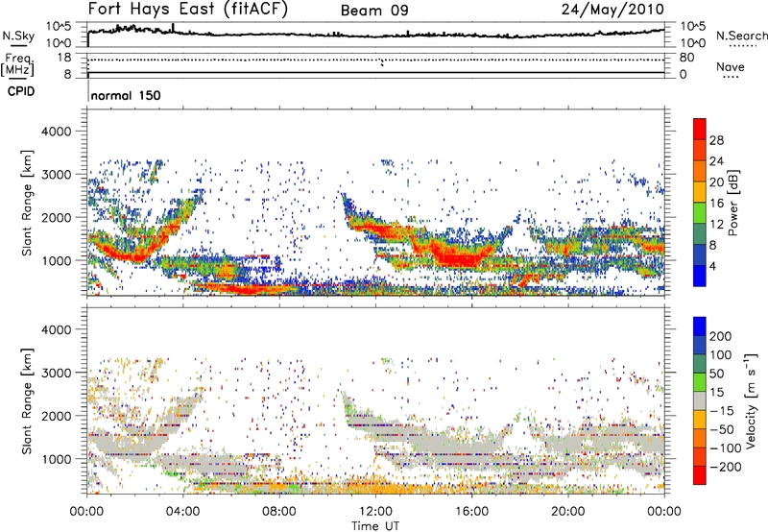Click the red bottom of Velocity colorbar
Image resolution: width=768 pixels, height=532 pixels.
point(700,475)
